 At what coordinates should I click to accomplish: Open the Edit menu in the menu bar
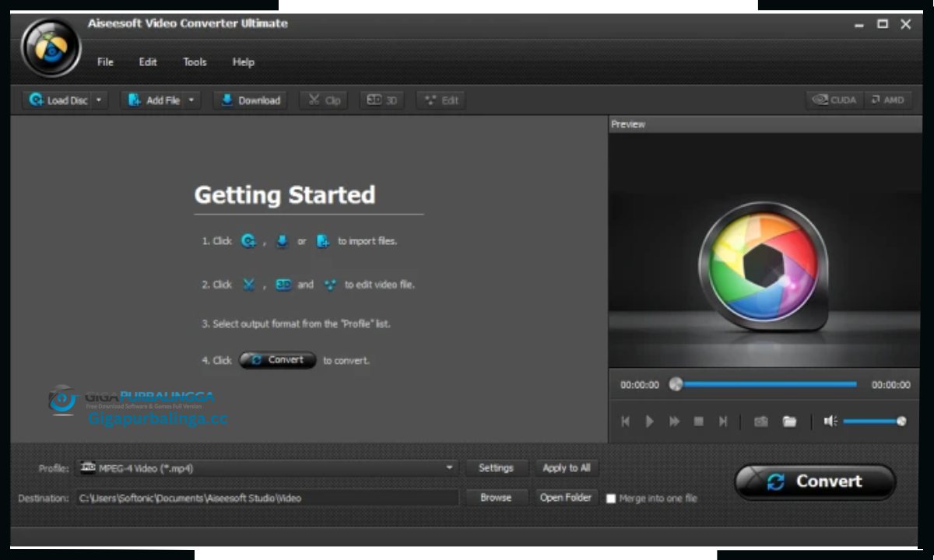[148, 62]
